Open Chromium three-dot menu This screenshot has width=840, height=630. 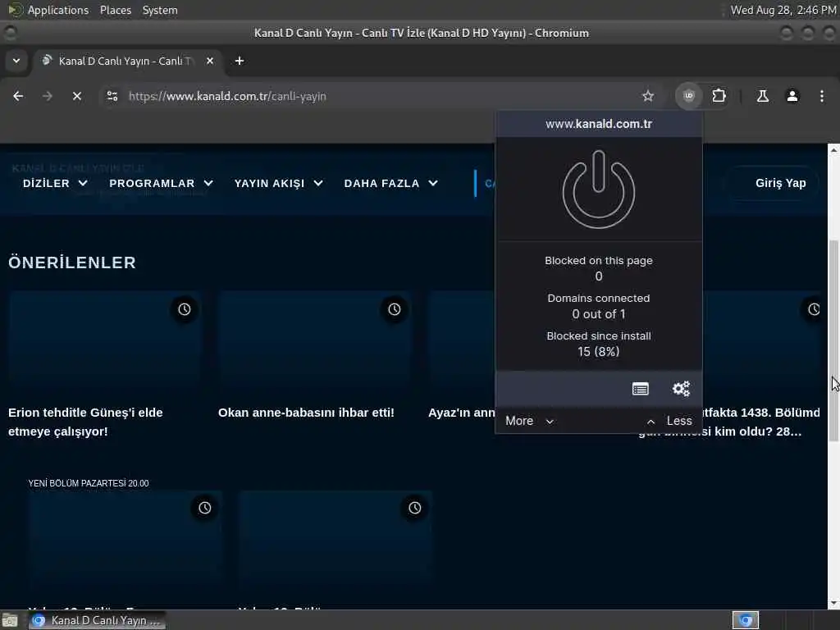pyautogui.click(x=822, y=96)
